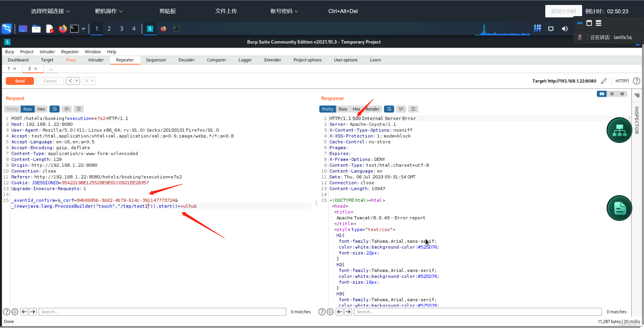Click green network topology floating button
Screen dimensions: 644x328
619,130
